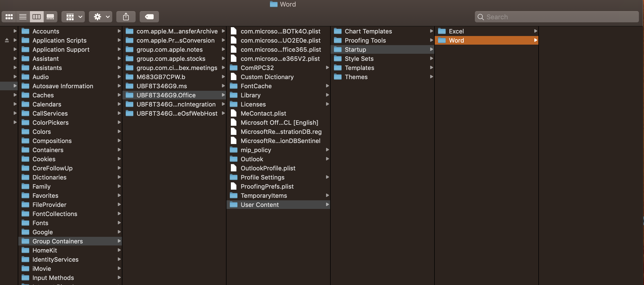
Task: Open the Templates folder
Action: pyautogui.click(x=382, y=68)
